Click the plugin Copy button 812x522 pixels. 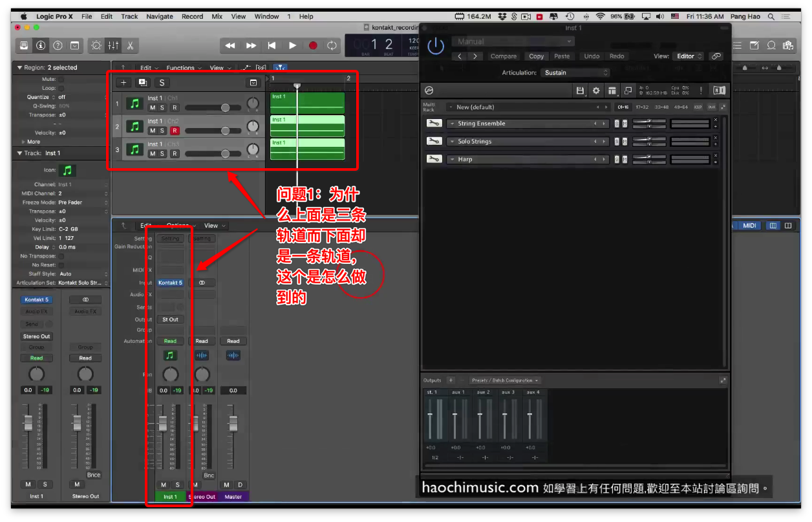click(537, 56)
